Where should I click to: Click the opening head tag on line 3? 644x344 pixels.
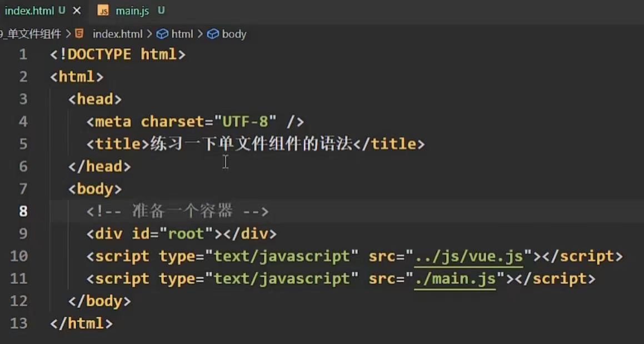[95, 99]
